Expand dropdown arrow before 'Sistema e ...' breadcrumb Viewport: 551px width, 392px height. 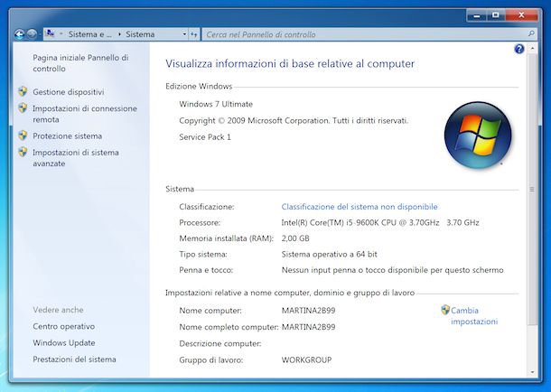(61, 34)
